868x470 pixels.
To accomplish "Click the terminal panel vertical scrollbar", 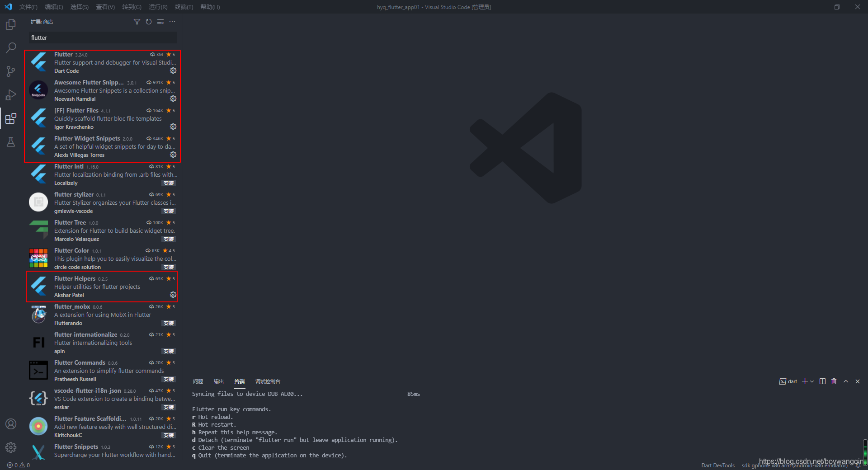I will pos(865,452).
